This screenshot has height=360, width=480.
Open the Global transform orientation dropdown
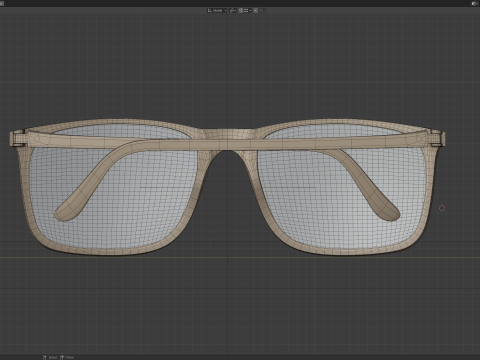coord(217,10)
